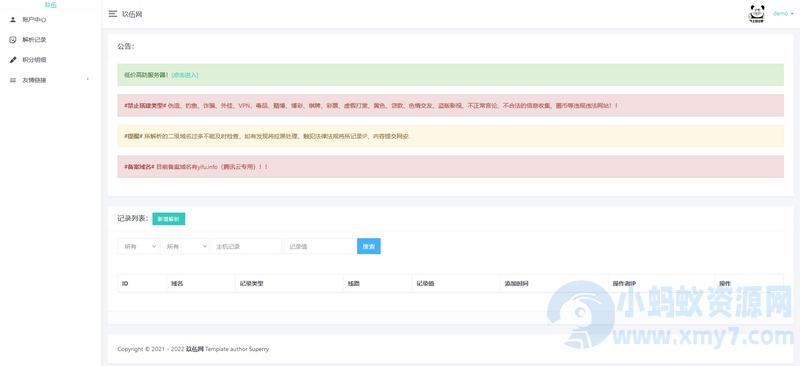Focus the 记录值 search input field
800x366 pixels.
point(320,246)
